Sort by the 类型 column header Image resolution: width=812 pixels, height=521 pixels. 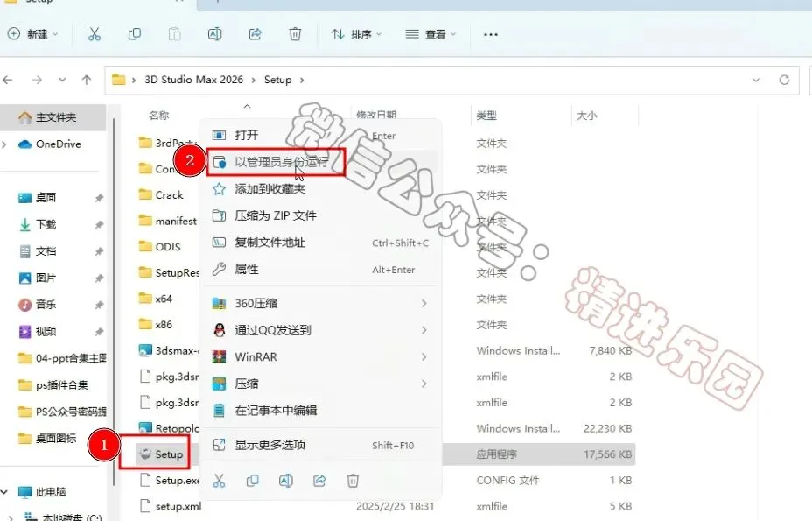point(486,116)
